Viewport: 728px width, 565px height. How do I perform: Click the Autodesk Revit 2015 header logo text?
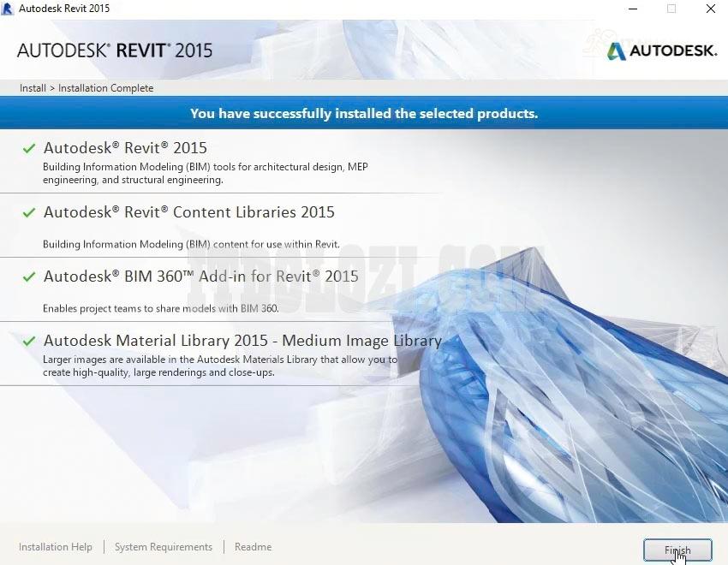[115, 51]
